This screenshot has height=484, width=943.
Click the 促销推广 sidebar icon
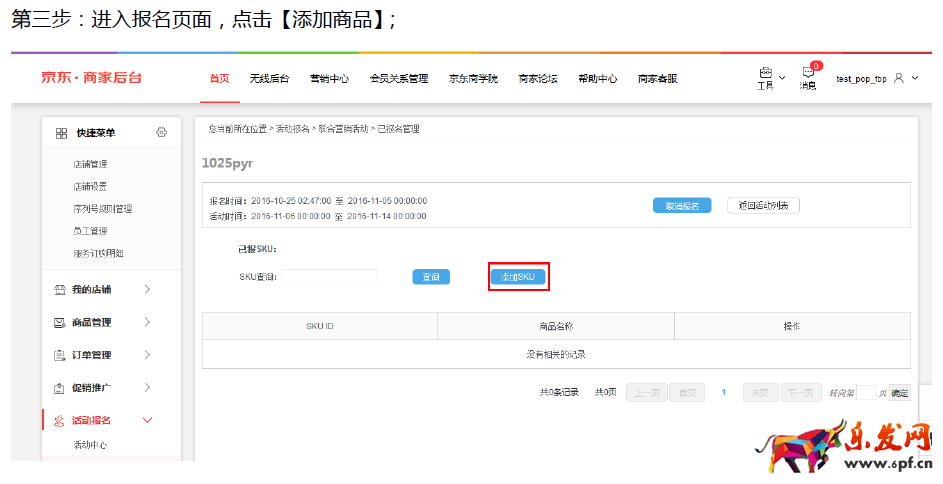coord(59,388)
